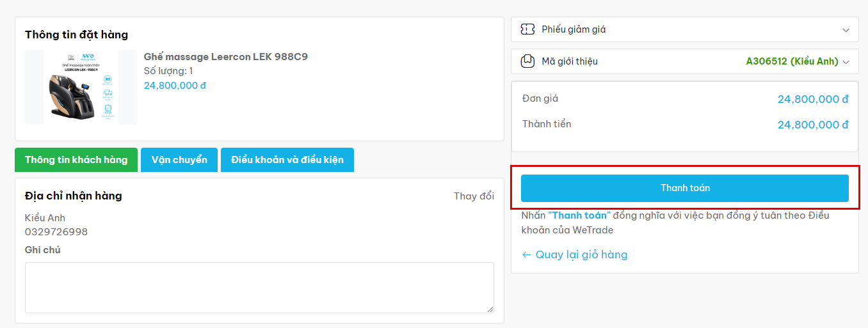This screenshot has width=868, height=328.
Task: Click the Ghi chú textarea resize handle
Action: click(x=490, y=309)
